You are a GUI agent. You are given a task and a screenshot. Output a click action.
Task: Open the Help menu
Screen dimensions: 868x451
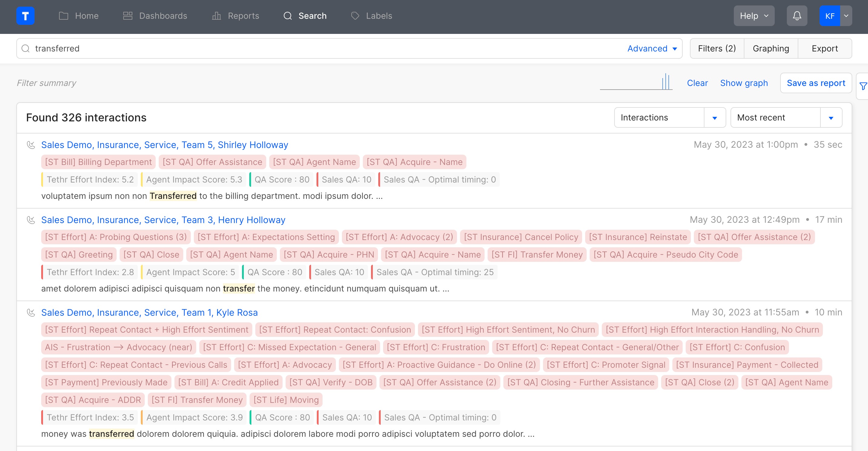[x=754, y=15]
